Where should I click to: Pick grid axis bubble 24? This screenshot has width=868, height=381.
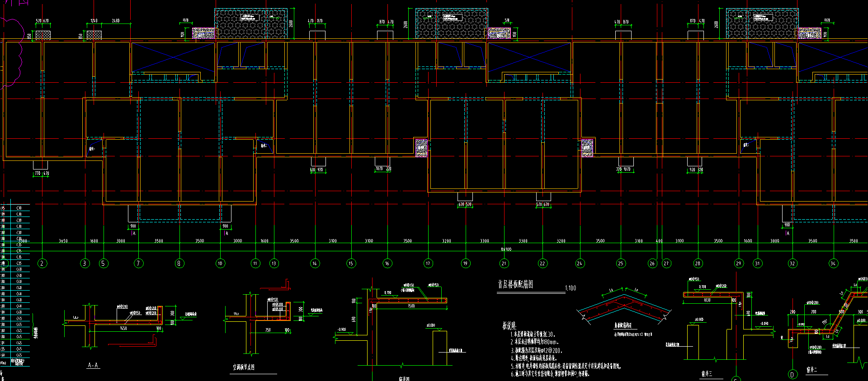click(x=580, y=263)
